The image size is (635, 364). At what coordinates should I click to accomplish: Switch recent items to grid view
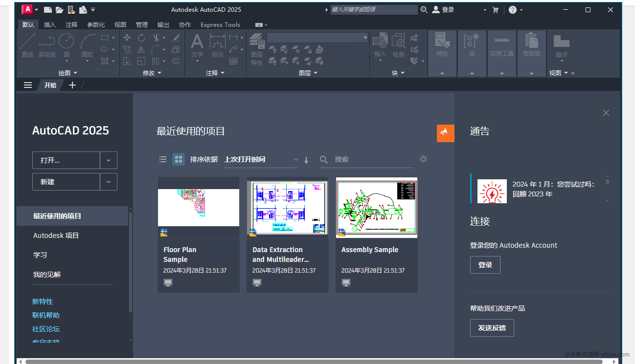point(179,159)
